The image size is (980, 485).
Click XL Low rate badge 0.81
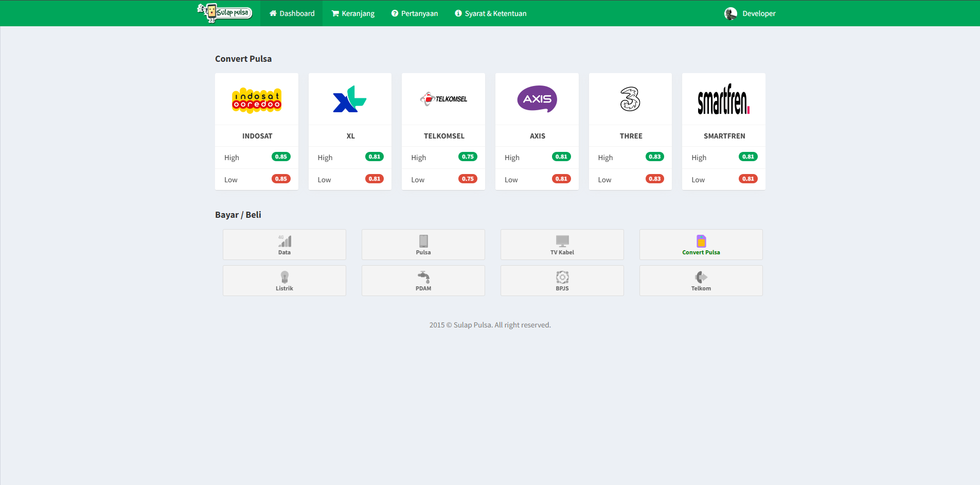pos(375,179)
